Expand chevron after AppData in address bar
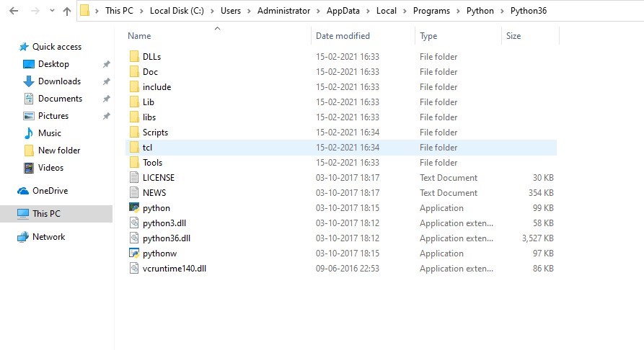This screenshot has height=350, width=644. [x=368, y=11]
